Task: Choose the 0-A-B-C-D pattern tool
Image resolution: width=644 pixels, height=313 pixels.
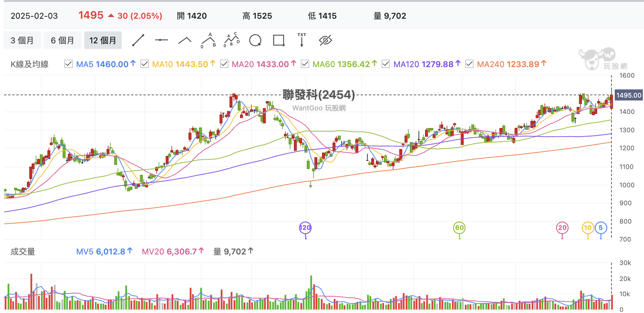Action: click(232, 40)
